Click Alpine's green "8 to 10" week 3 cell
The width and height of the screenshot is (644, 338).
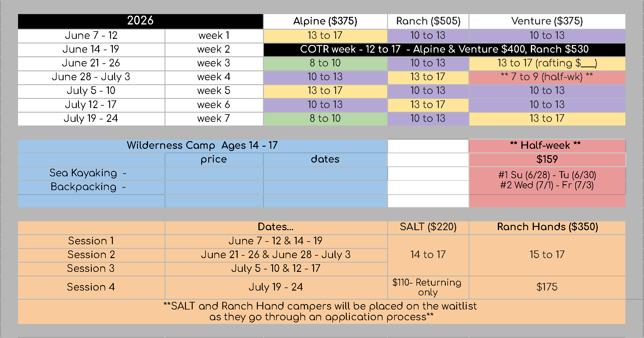[x=325, y=63]
